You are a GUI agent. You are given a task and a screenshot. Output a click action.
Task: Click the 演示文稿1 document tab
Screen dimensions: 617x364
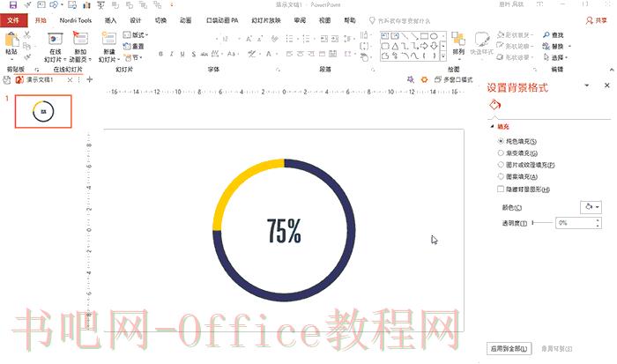[x=40, y=79]
